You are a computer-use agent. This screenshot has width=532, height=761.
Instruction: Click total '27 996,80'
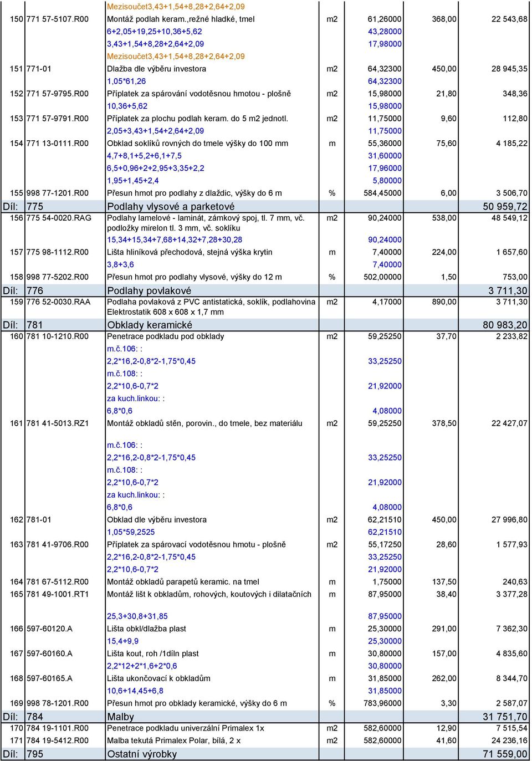(x=509, y=520)
